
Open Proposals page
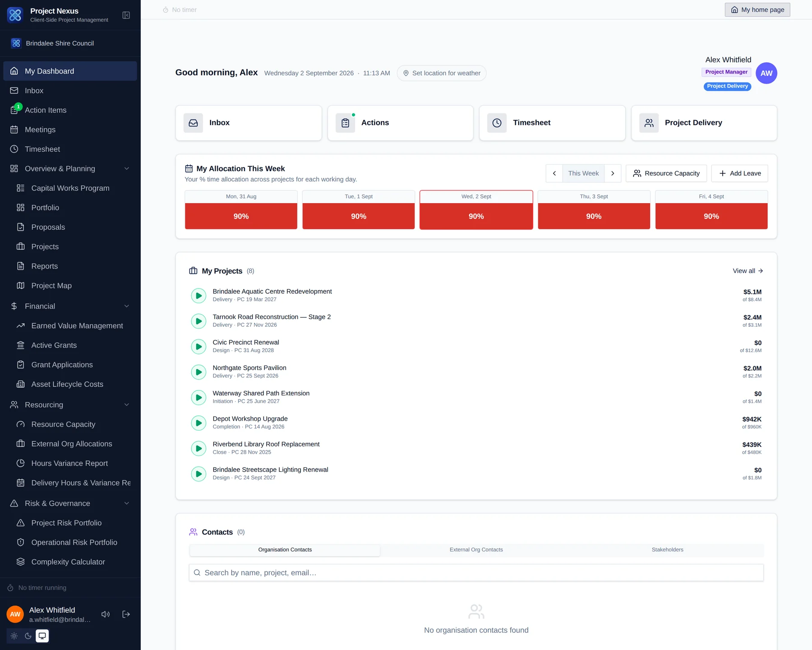73,227
